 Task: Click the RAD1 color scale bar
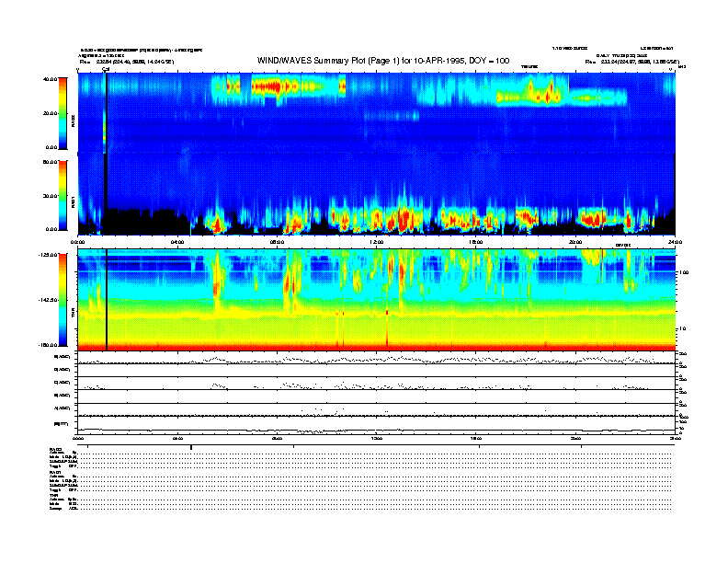(x=63, y=196)
